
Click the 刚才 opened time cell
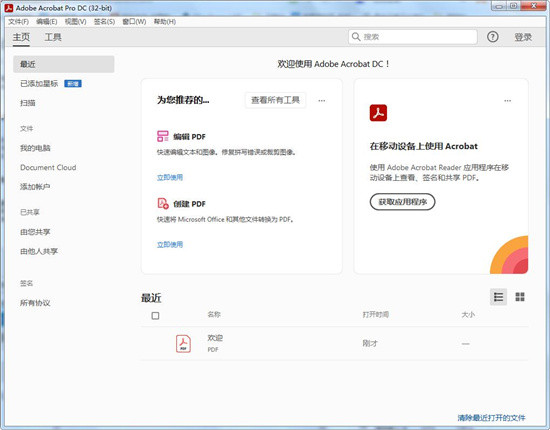[370, 343]
